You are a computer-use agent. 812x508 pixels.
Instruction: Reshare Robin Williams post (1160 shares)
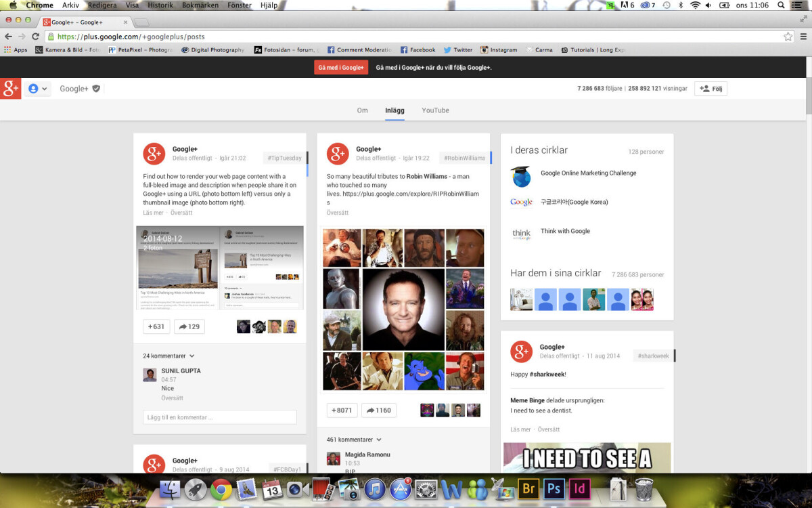pos(379,410)
